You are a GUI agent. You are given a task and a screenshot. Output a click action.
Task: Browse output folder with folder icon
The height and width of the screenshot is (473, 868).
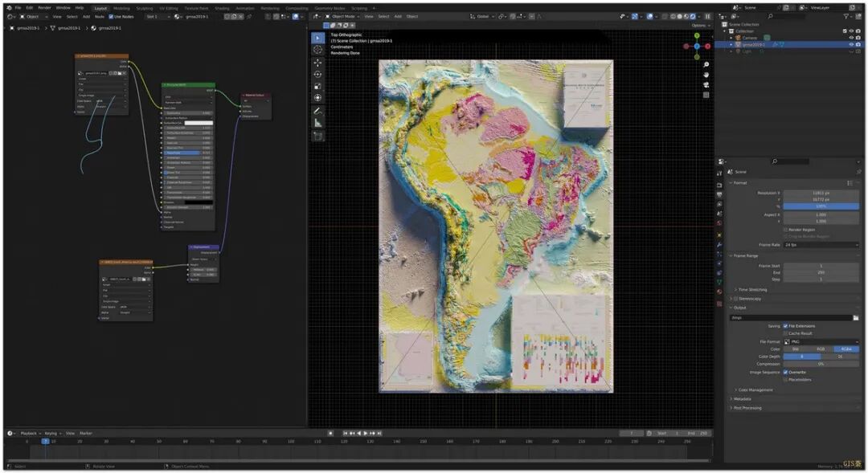856,318
